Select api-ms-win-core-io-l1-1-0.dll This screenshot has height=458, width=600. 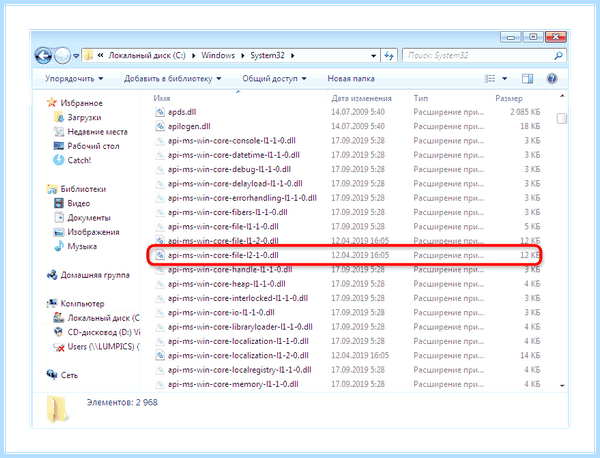click(x=221, y=313)
